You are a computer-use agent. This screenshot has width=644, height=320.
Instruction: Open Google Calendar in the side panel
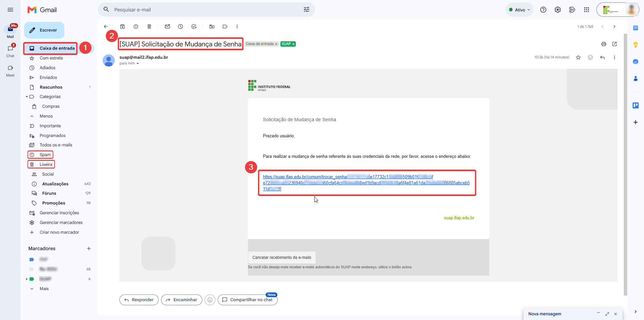tap(635, 28)
